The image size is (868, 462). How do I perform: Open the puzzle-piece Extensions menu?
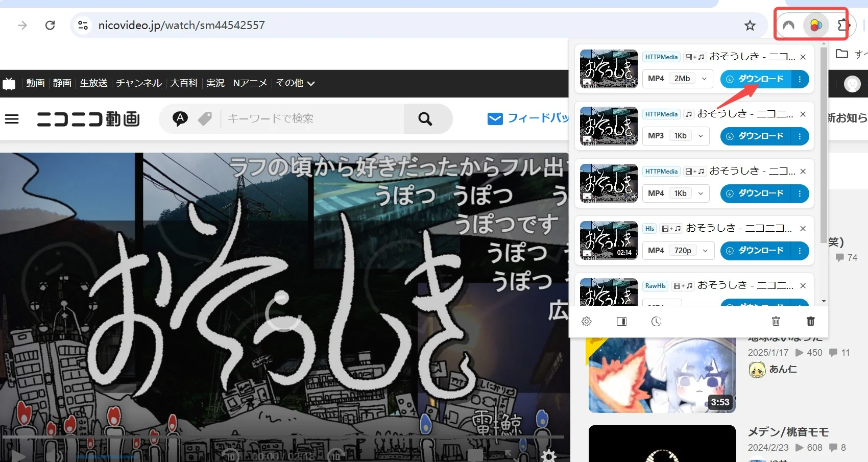(x=842, y=25)
